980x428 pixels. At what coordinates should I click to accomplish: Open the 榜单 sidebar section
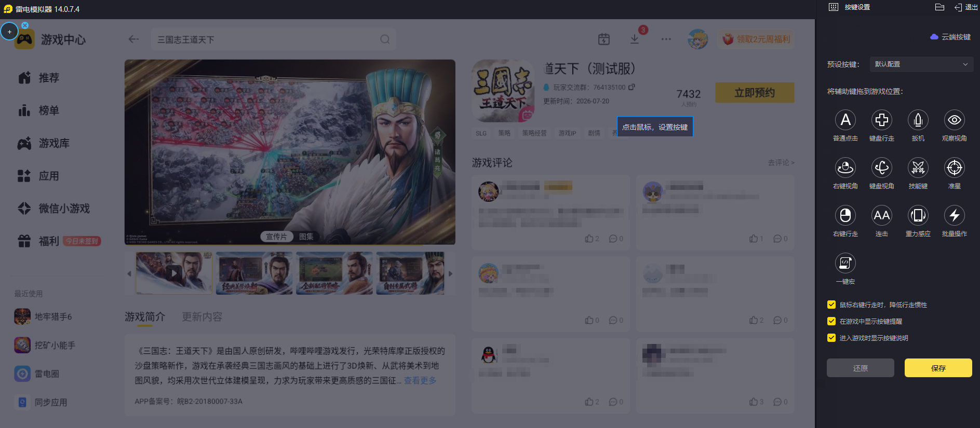tap(39, 111)
